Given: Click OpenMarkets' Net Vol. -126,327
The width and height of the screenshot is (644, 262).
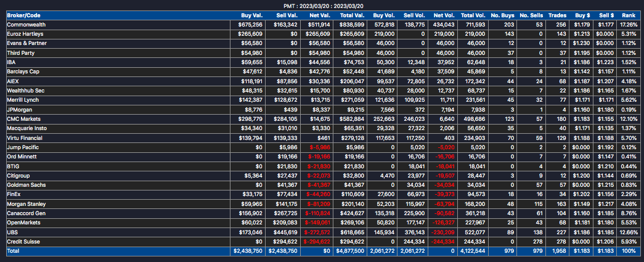Looking at the screenshot, I should pyautogui.click(x=442, y=223).
